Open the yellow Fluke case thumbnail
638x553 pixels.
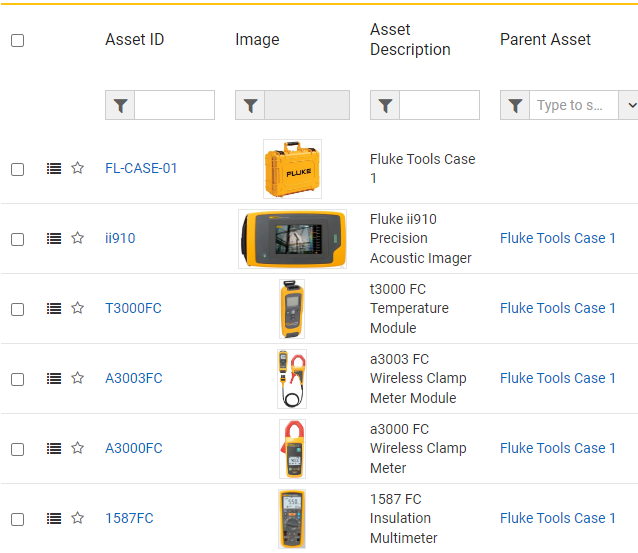point(293,169)
